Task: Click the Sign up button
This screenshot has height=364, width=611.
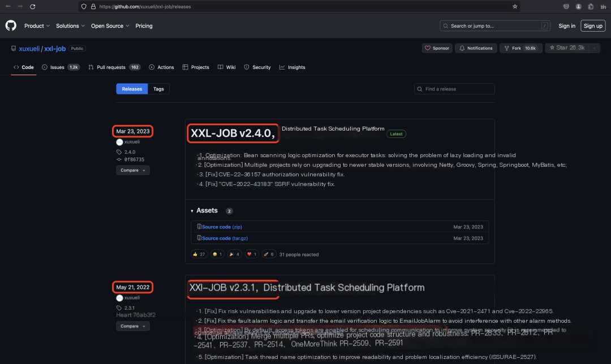Action: pyautogui.click(x=593, y=25)
